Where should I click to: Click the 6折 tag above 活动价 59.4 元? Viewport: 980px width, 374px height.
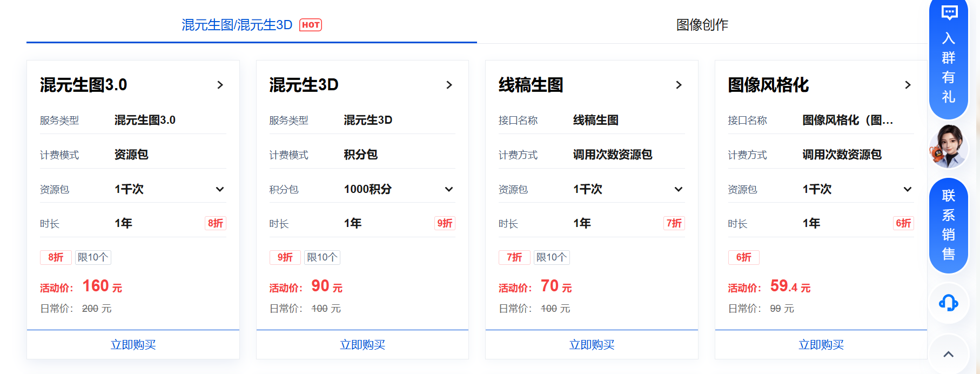click(x=744, y=257)
